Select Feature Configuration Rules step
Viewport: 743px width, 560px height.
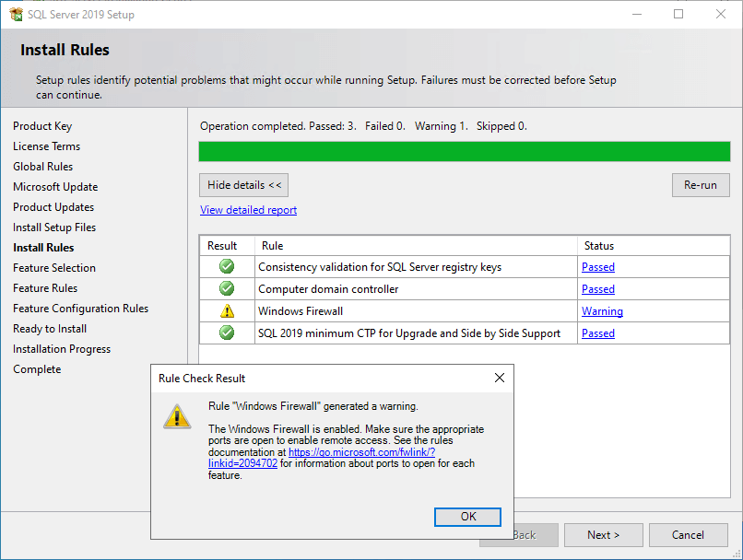[x=80, y=309]
